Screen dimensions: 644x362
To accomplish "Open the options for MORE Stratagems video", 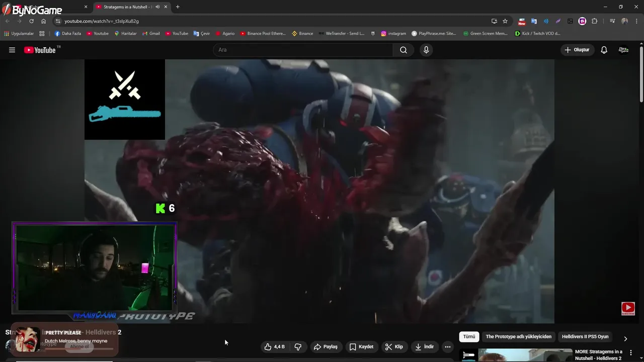I will 630,353.
